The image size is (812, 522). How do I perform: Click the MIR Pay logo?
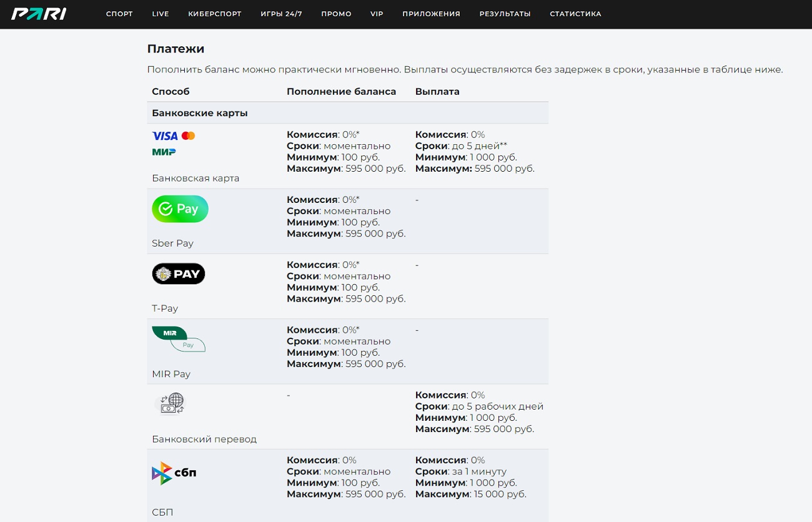coord(179,339)
